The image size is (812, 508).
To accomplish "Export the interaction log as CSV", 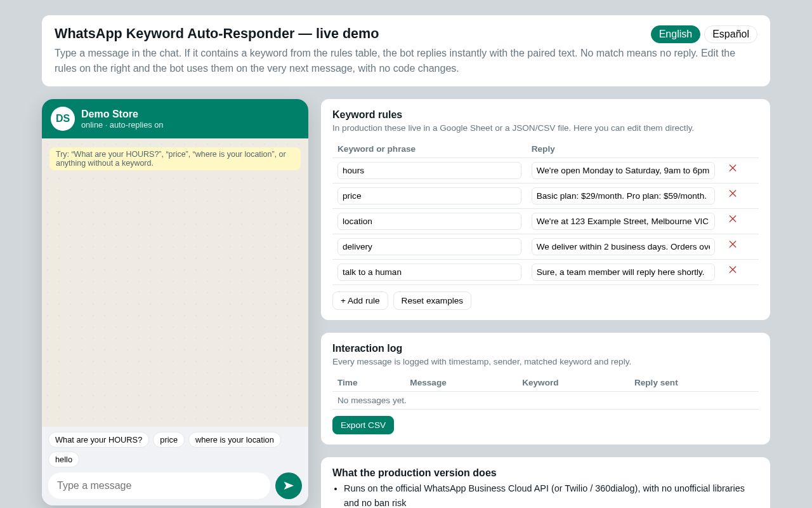I will [363, 425].
